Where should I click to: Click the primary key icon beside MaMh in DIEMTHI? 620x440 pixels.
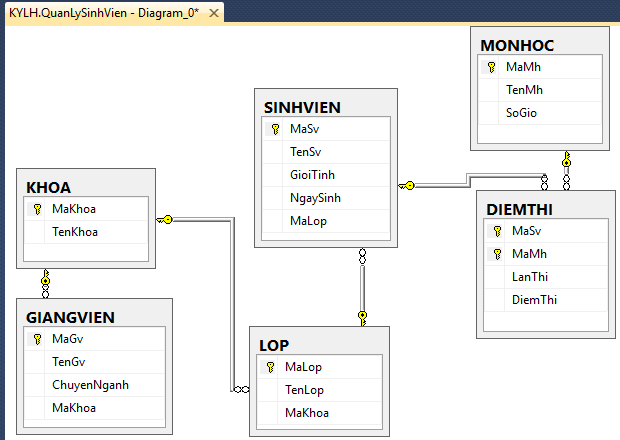click(x=497, y=254)
